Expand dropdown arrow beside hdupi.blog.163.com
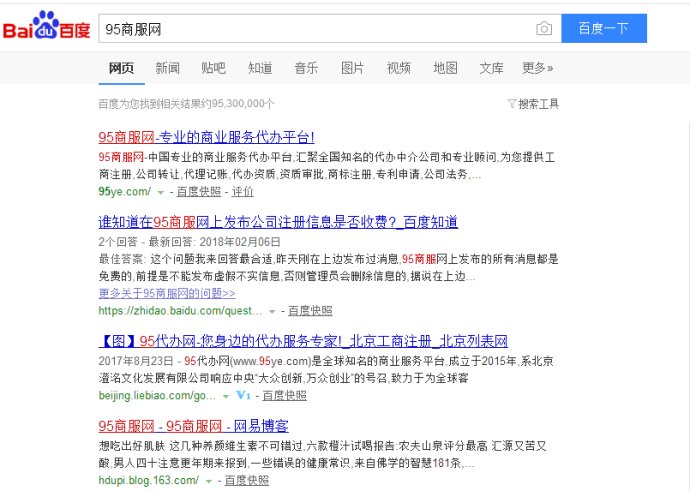The height and width of the screenshot is (491, 690). pos(208,481)
